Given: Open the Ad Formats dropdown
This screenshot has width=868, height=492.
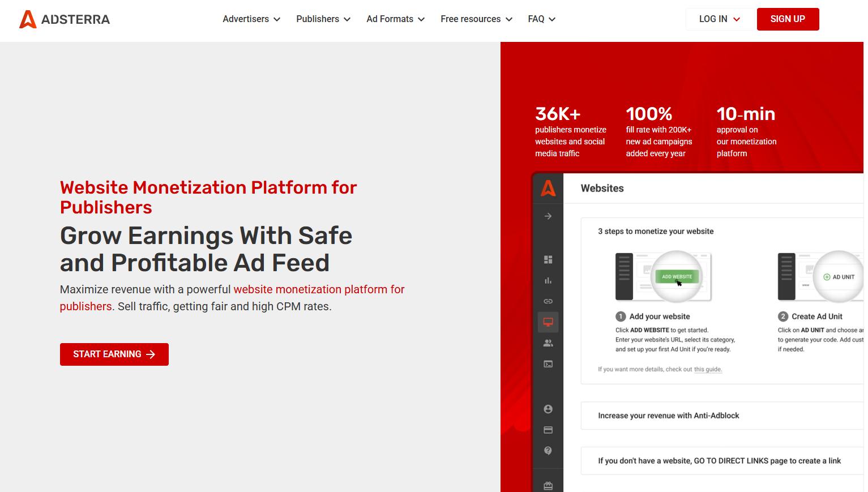Looking at the screenshot, I should coord(395,19).
